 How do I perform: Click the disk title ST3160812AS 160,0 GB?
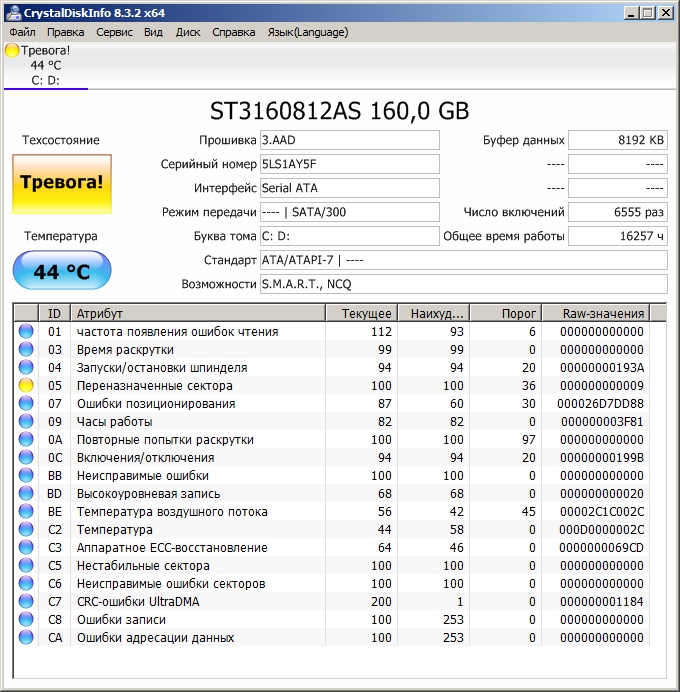[339, 111]
